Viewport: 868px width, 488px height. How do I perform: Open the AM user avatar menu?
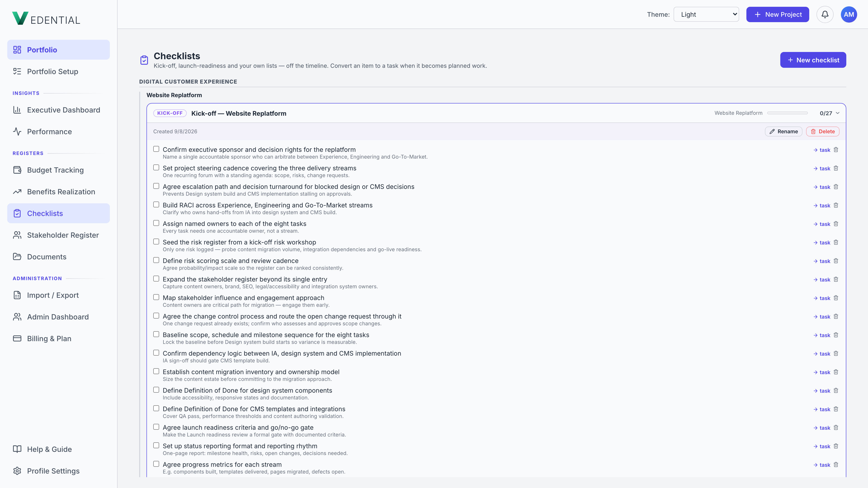849,14
